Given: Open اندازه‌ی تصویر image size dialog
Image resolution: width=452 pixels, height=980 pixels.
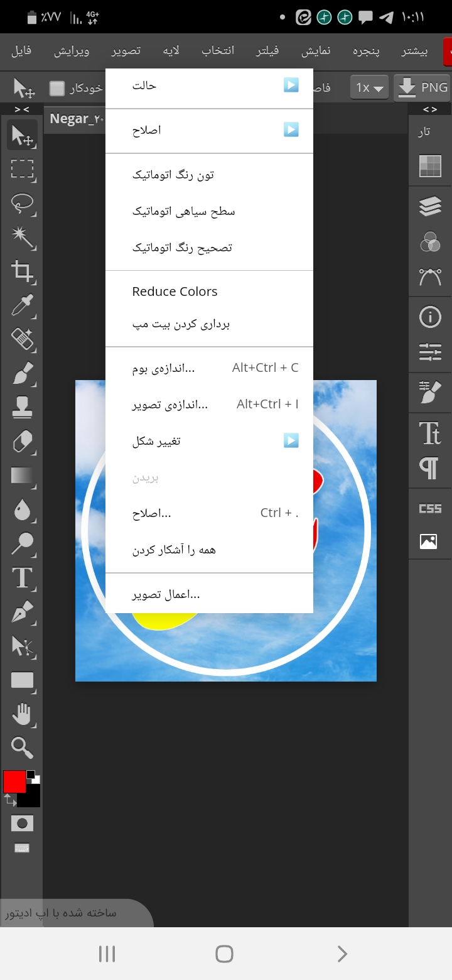Looking at the screenshot, I should point(209,405).
